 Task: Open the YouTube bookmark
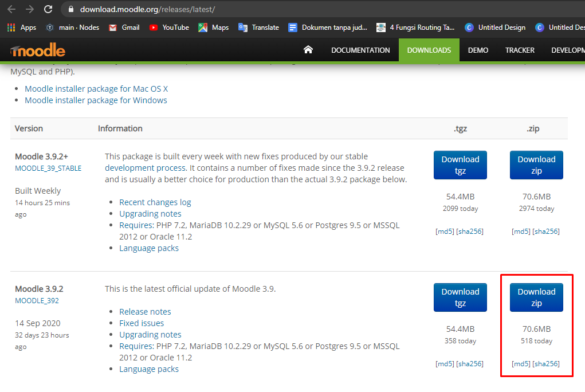(x=169, y=28)
